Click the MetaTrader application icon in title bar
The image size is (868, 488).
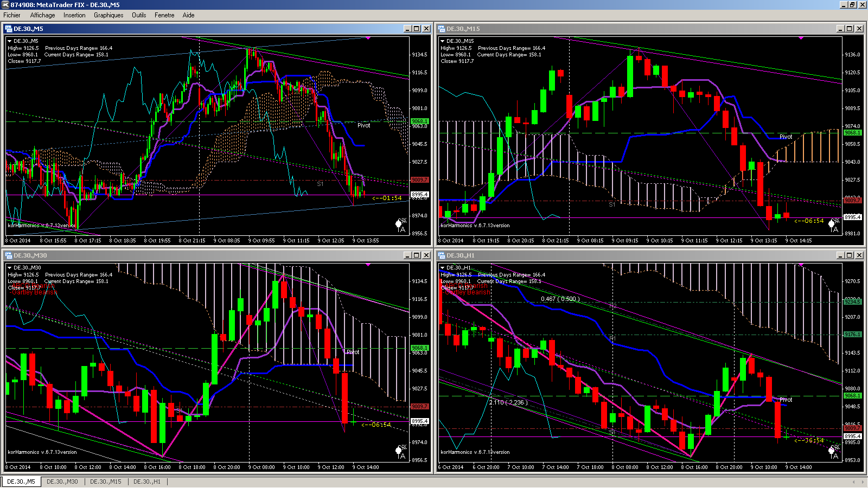pyautogui.click(x=5, y=4)
